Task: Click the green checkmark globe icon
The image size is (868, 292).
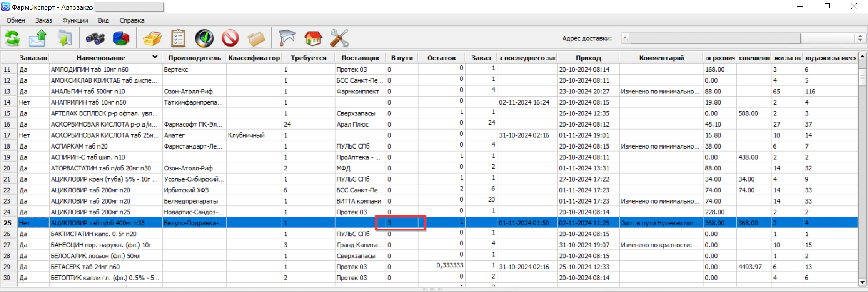Action: 204,38
